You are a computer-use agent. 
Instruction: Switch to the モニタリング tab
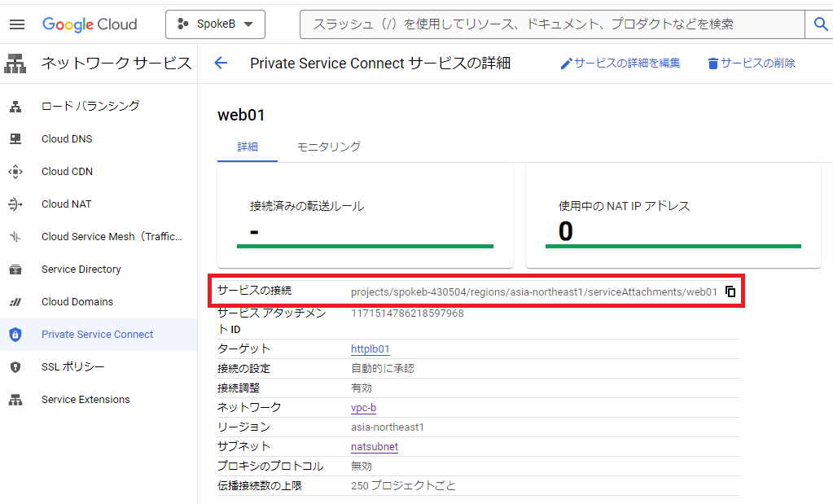coord(328,147)
